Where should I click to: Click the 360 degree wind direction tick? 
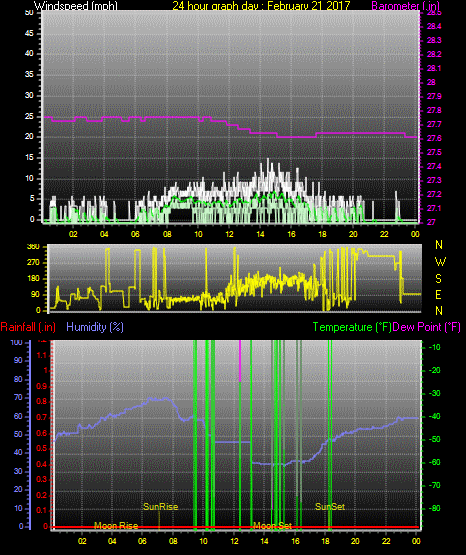coord(33,247)
